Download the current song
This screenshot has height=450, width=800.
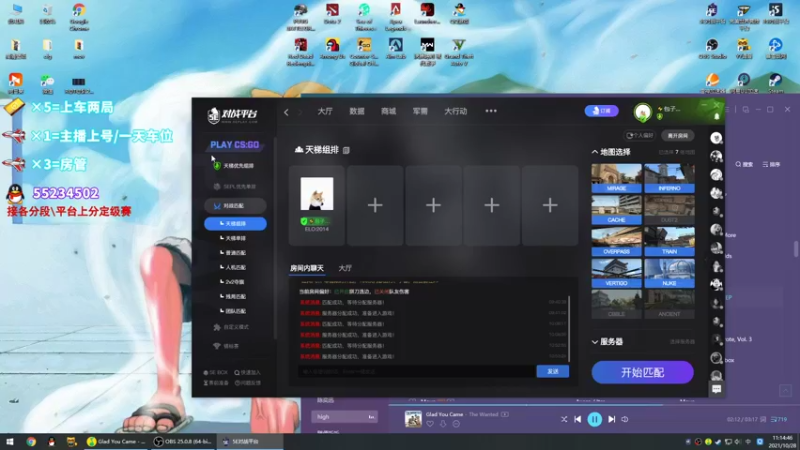tap(443, 424)
